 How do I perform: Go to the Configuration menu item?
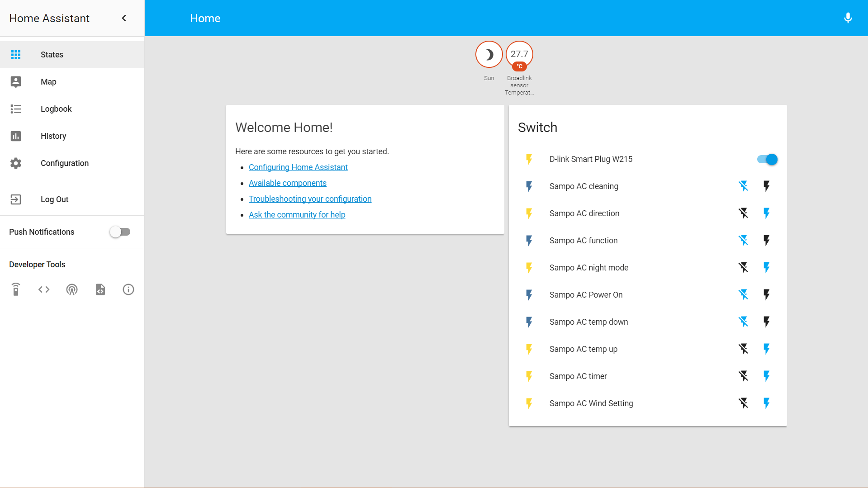64,163
